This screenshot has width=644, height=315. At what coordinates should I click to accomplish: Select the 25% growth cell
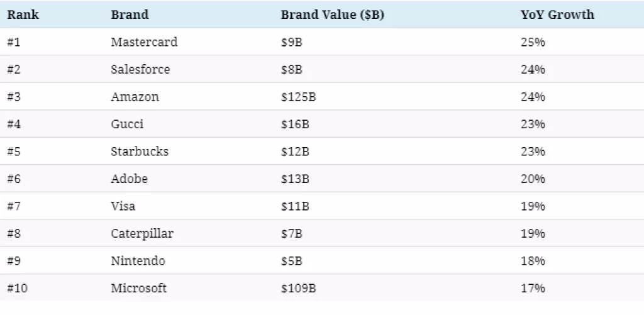[533, 42]
